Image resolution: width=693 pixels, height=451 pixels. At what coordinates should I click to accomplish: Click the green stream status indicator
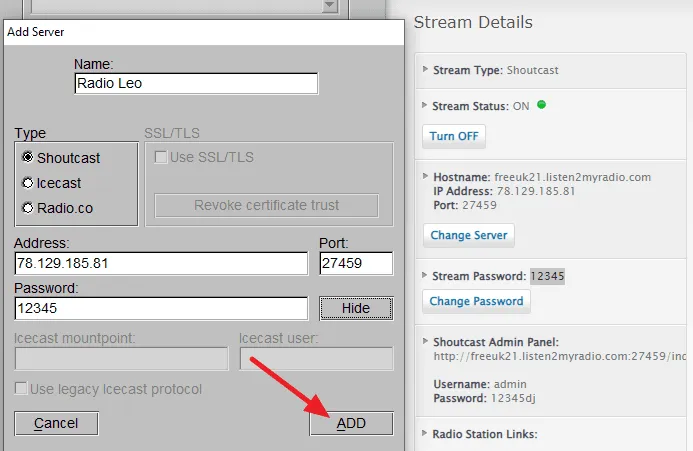[x=541, y=105]
